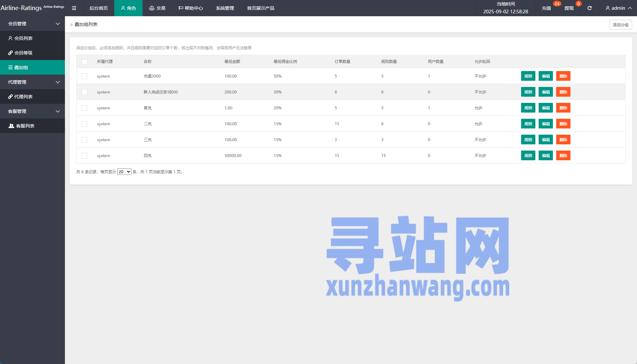Click the 当地时间 clock display
This screenshot has height=364, width=637.
tap(506, 8)
